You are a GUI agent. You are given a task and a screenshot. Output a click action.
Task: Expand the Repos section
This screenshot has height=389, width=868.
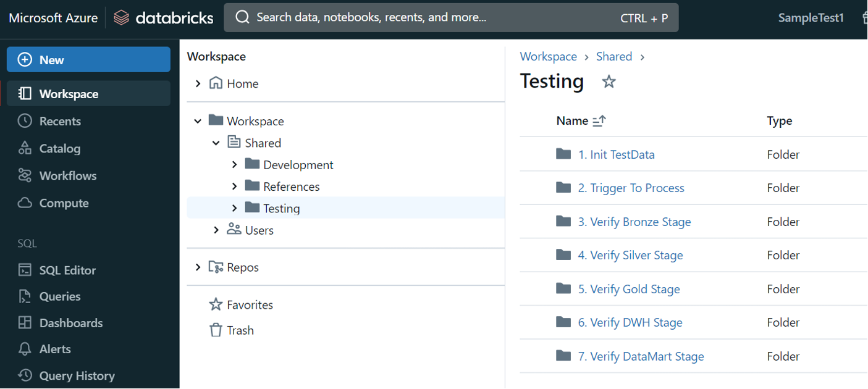[x=198, y=267]
